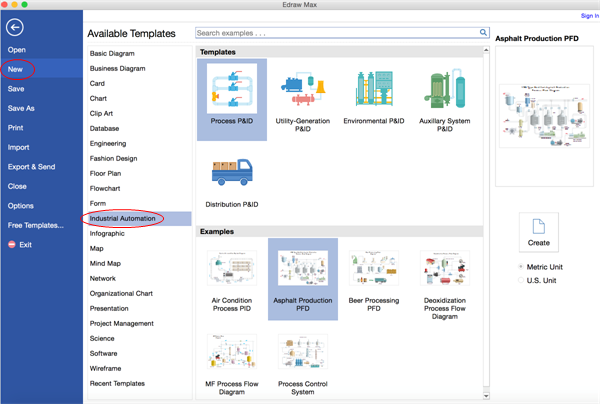Select the Metric Unit radio button
The image size is (600, 404).
(521, 267)
